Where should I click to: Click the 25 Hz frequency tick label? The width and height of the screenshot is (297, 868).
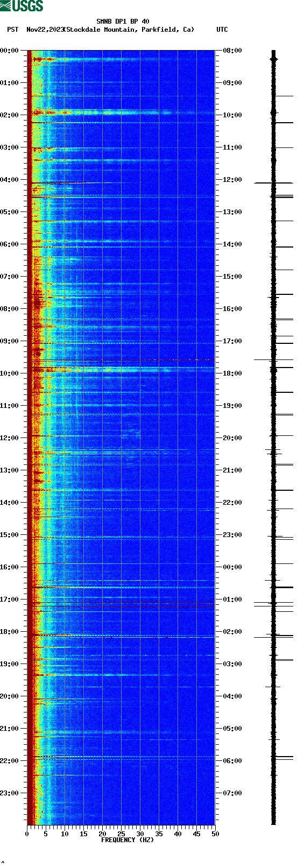121,834
